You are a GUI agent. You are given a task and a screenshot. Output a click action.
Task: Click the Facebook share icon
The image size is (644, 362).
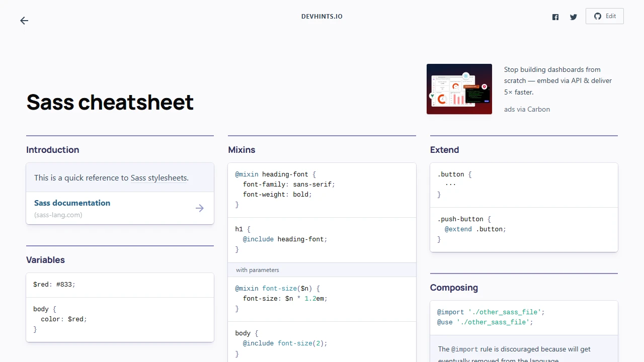555,17
